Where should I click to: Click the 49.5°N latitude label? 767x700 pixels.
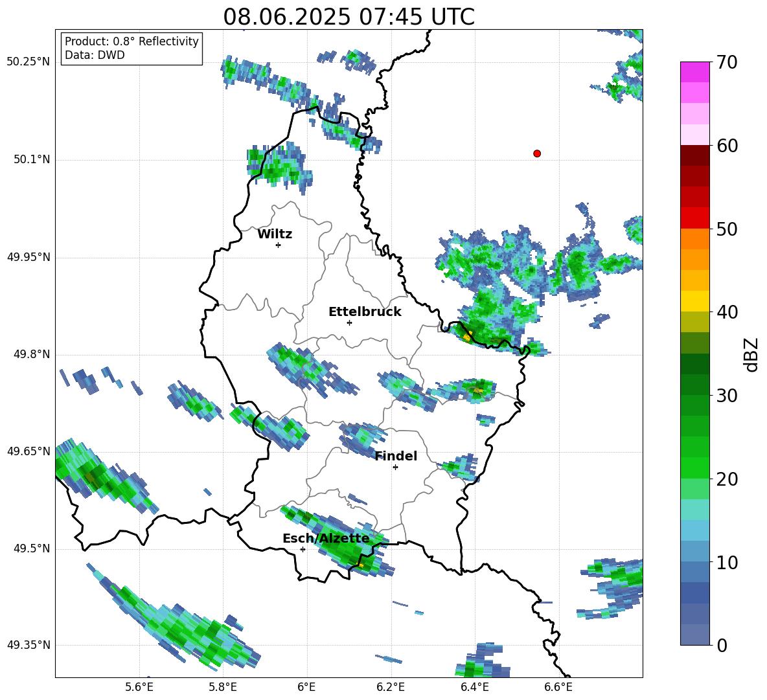(32, 548)
